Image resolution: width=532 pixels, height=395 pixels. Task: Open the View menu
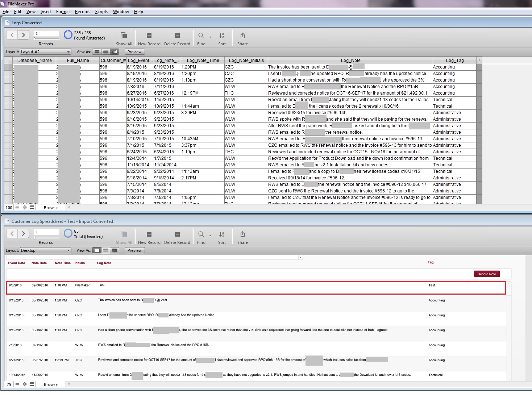click(x=31, y=12)
